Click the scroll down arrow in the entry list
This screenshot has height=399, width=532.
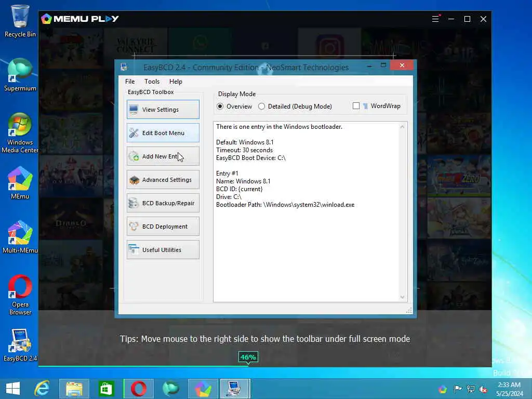(x=402, y=297)
